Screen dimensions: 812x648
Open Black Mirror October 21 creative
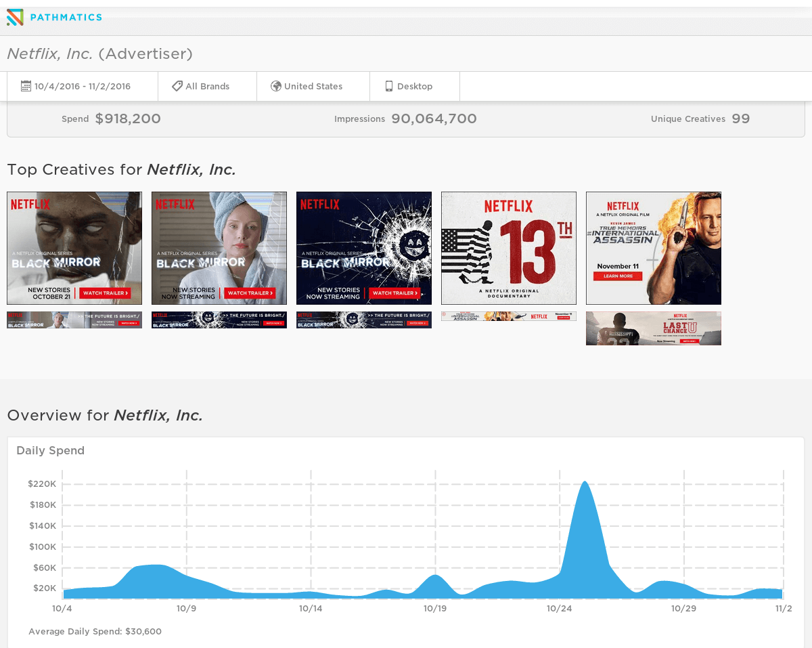coord(74,248)
